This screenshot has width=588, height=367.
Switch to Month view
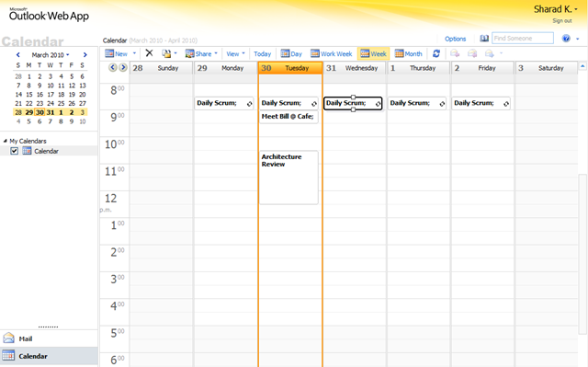pos(408,53)
